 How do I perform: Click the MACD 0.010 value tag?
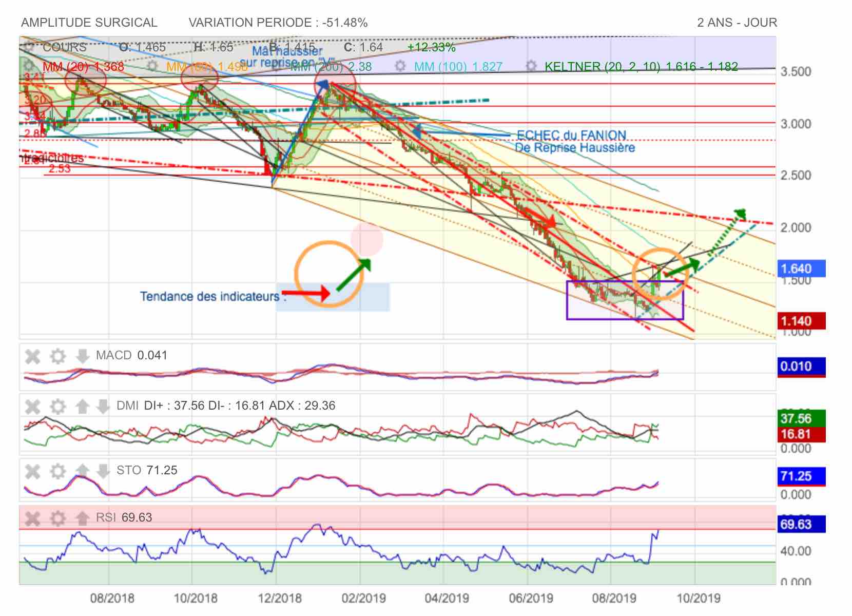click(801, 367)
